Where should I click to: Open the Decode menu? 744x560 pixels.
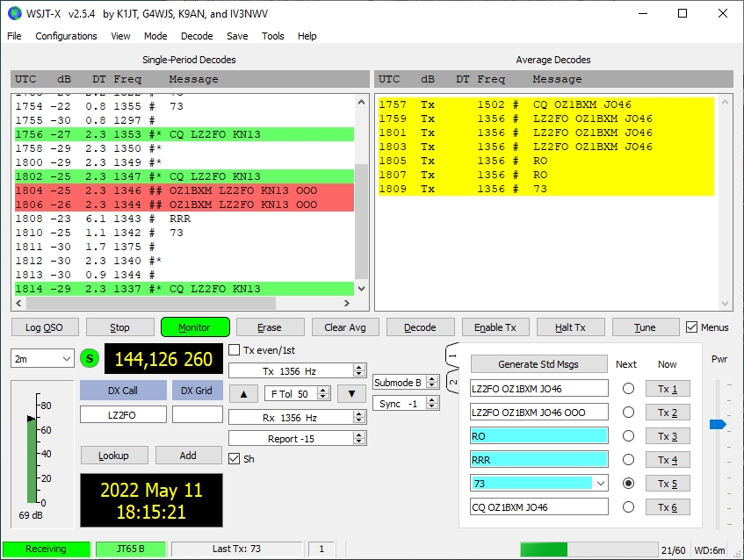197,36
